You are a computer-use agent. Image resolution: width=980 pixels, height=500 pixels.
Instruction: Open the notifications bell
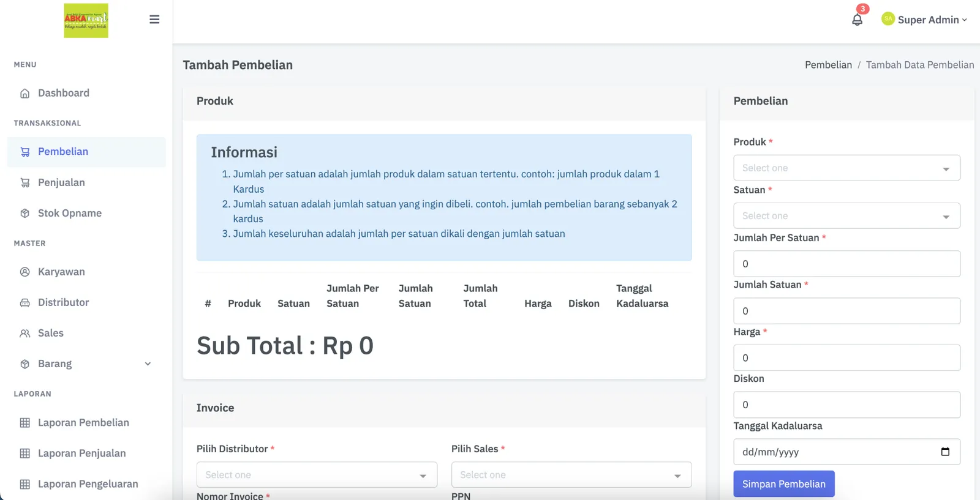click(x=857, y=20)
